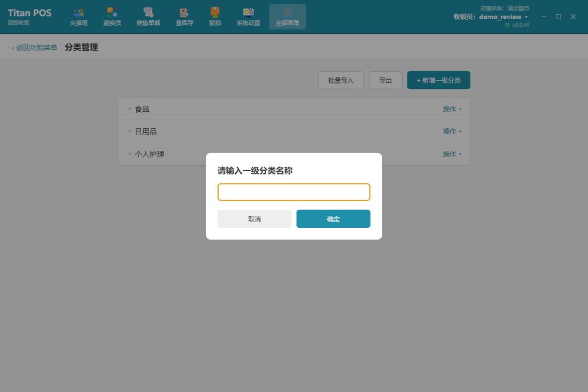This screenshot has width=588, height=392.
Task: Click the wifi status icon
Action: tap(507, 25)
